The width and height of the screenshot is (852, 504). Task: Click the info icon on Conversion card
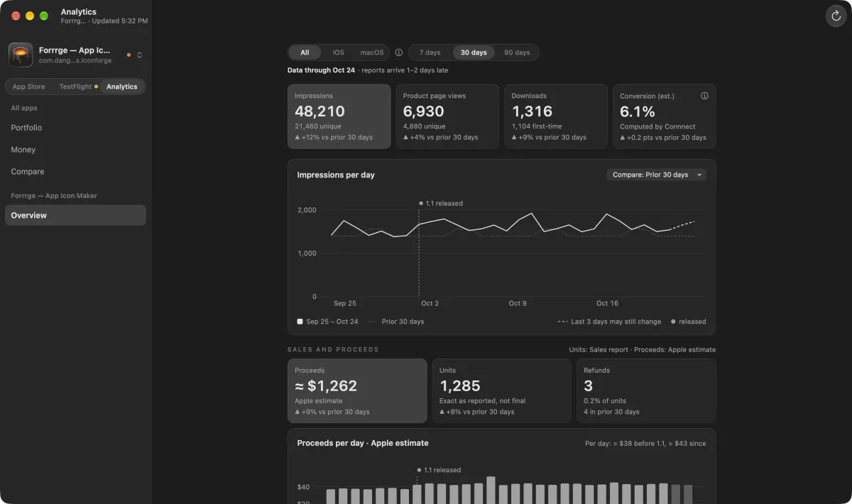(x=704, y=96)
